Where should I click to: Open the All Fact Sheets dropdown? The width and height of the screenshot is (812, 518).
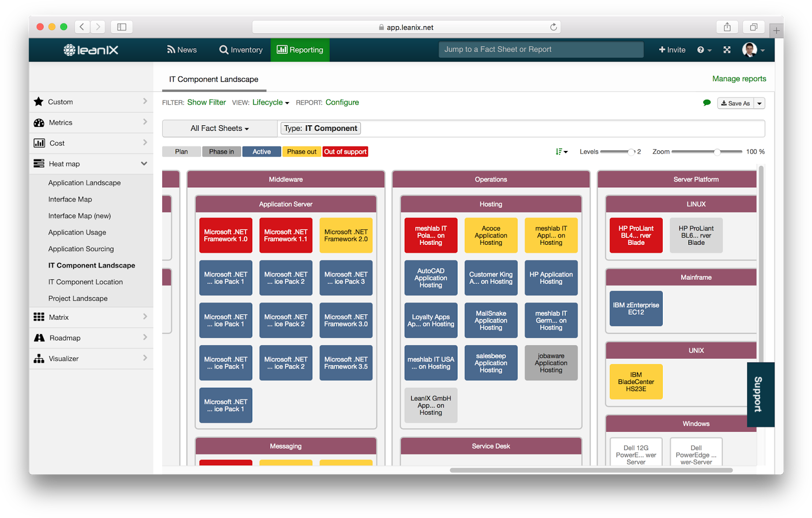coord(220,128)
